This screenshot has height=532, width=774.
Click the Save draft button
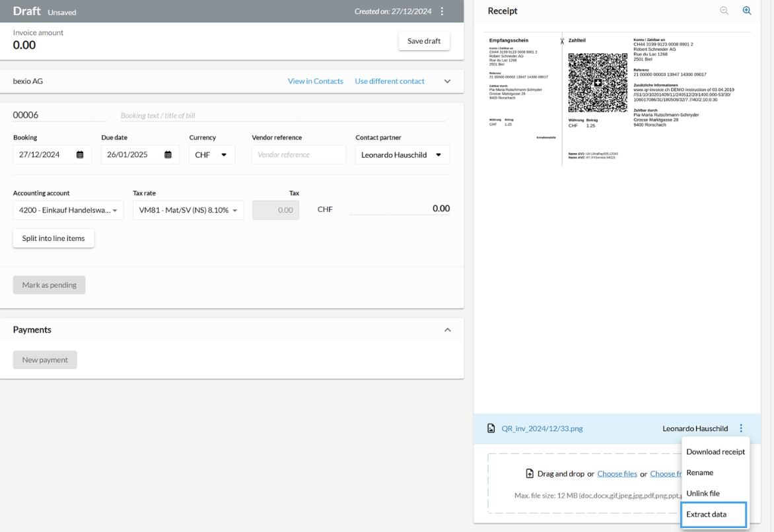[x=424, y=41]
